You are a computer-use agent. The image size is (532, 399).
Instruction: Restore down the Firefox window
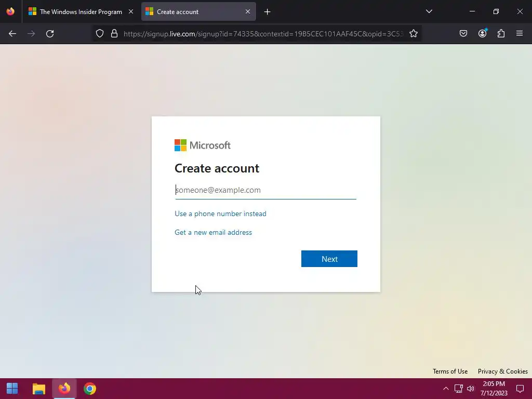point(496,11)
